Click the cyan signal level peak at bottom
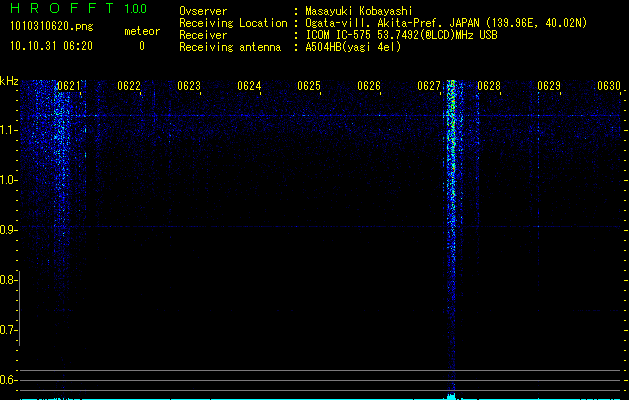 pos(452,396)
